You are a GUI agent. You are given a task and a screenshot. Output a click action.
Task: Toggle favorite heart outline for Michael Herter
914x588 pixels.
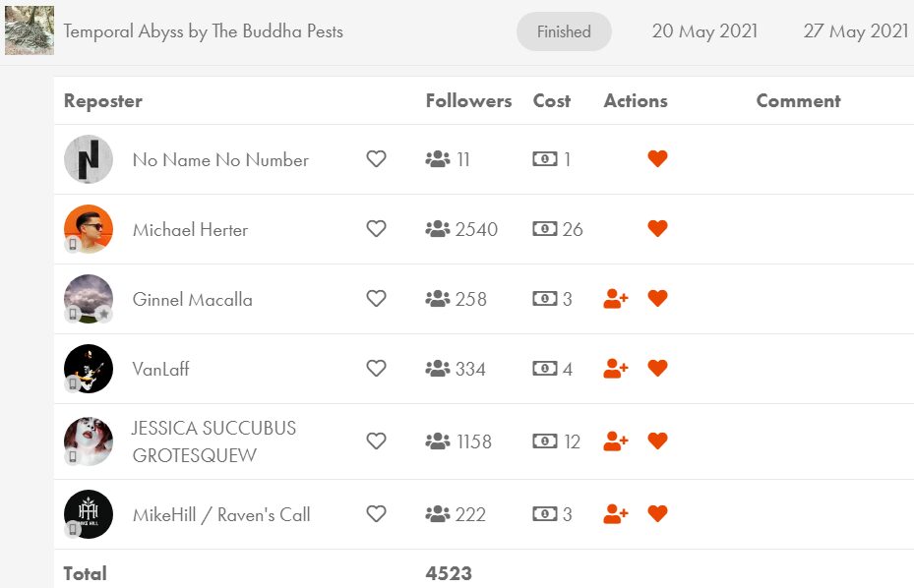[376, 228]
